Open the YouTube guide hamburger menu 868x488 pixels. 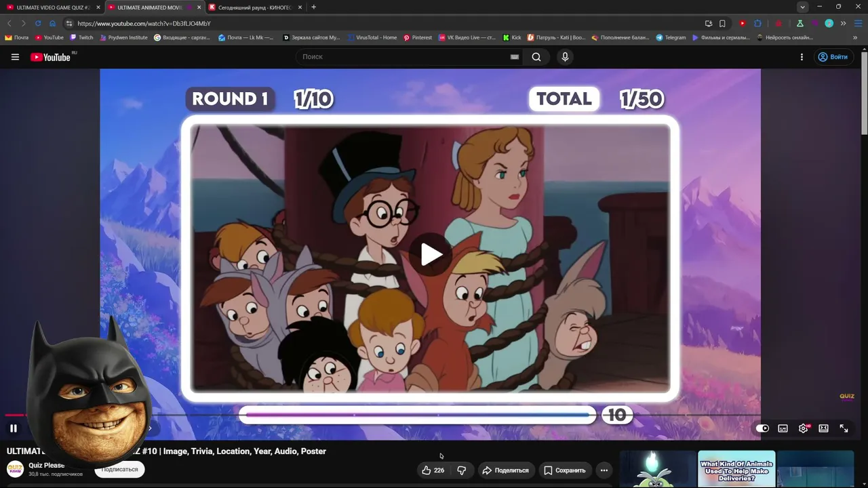(15, 57)
